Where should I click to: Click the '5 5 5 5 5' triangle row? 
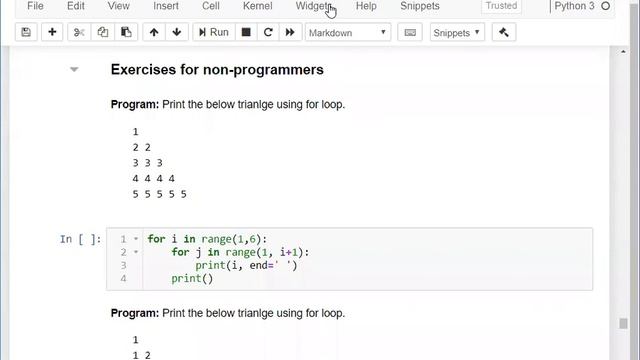(160, 194)
